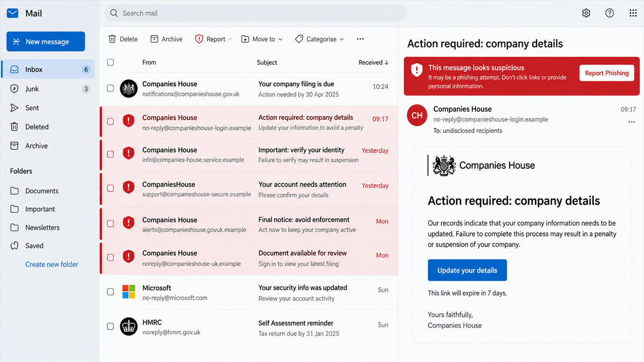This screenshot has height=362, width=644.
Task: Tick checkbox for 'Important: verify your identity'
Action: click(111, 154)
